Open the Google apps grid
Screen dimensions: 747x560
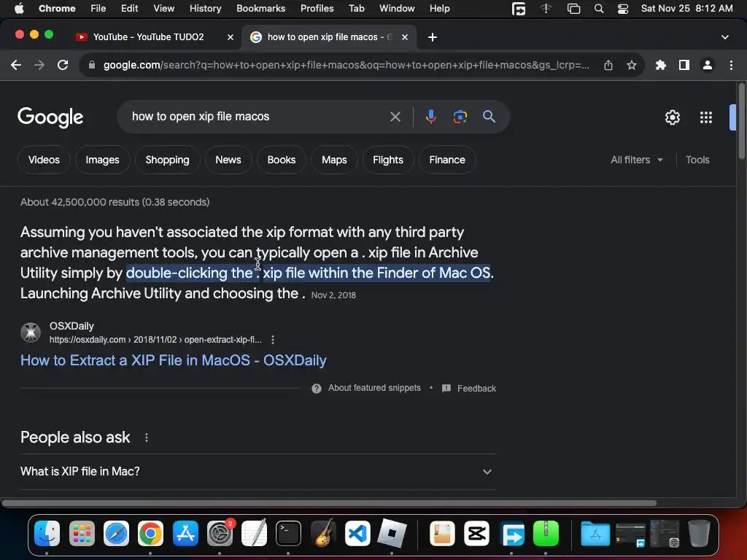click(x=706, y=117)
